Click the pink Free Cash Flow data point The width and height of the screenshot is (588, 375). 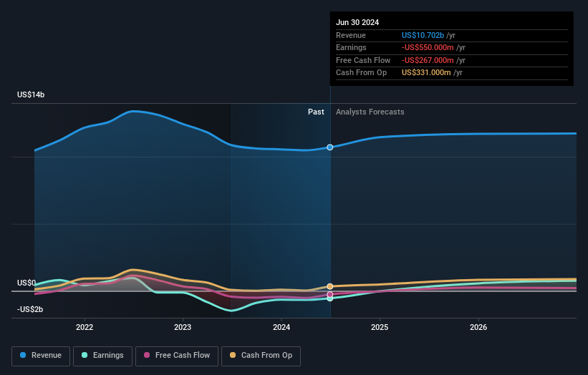point(329,294)
